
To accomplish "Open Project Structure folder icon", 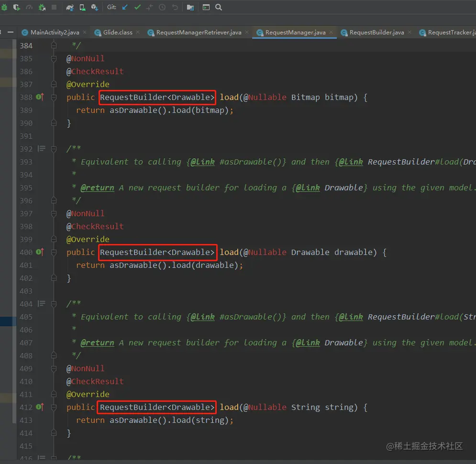I will coord(190,7).
